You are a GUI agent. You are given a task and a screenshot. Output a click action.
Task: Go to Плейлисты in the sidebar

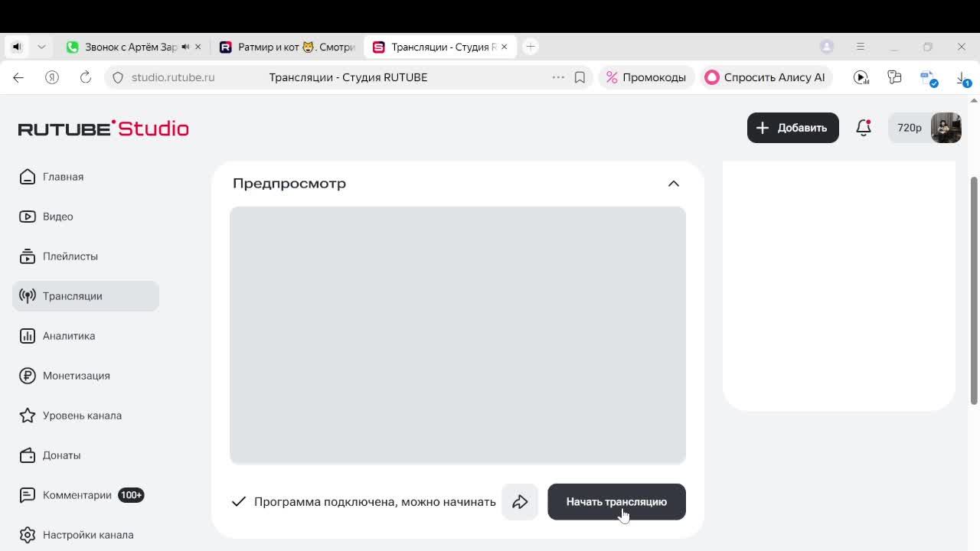pyautogui.click(x=86, y=256)
